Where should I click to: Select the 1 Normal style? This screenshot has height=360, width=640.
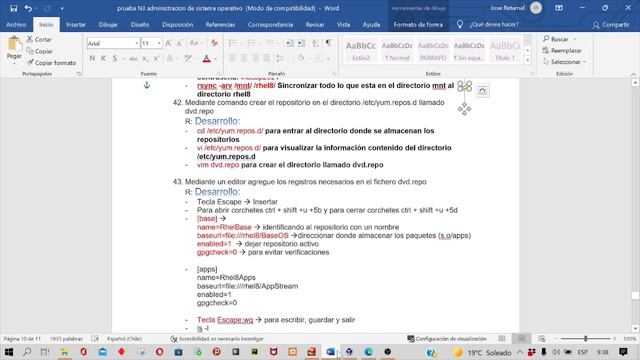click(397, 50)
